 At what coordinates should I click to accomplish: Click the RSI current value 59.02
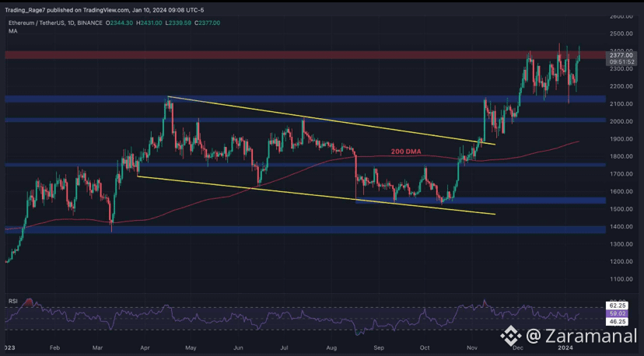(618, 314)
